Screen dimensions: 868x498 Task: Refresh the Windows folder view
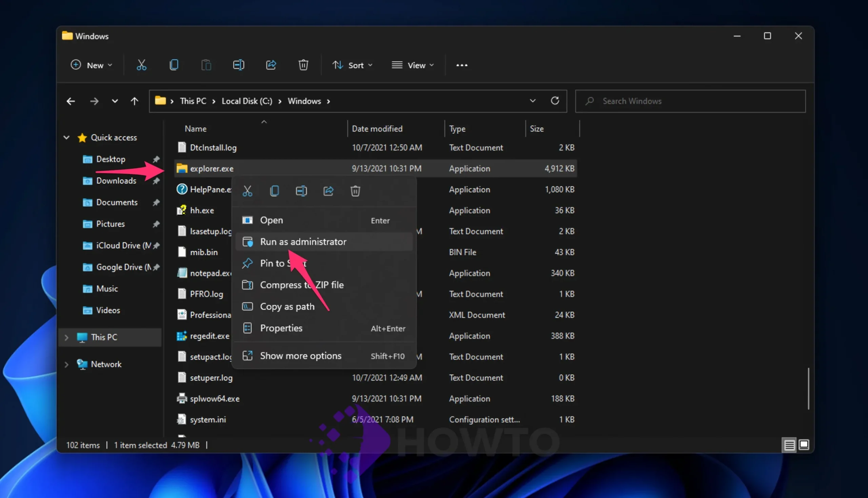click(x=555, y=100)
